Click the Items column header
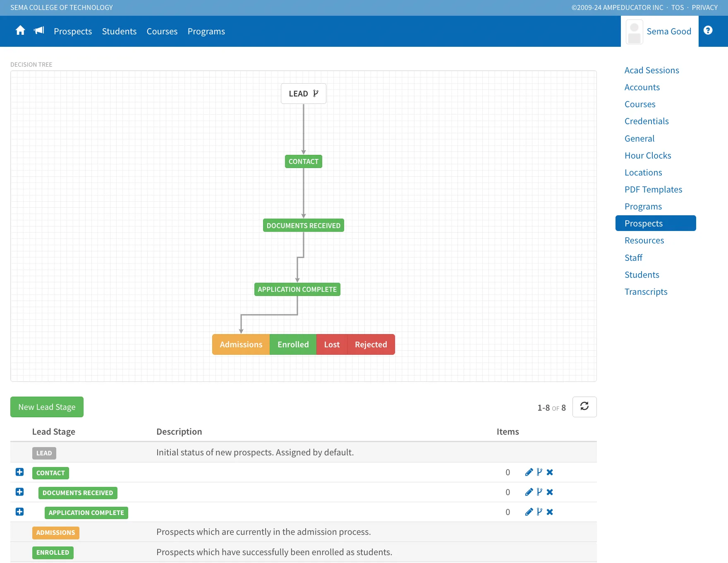Image resolution: width=728 pixels, height=563 pixels. pos(508,432)
